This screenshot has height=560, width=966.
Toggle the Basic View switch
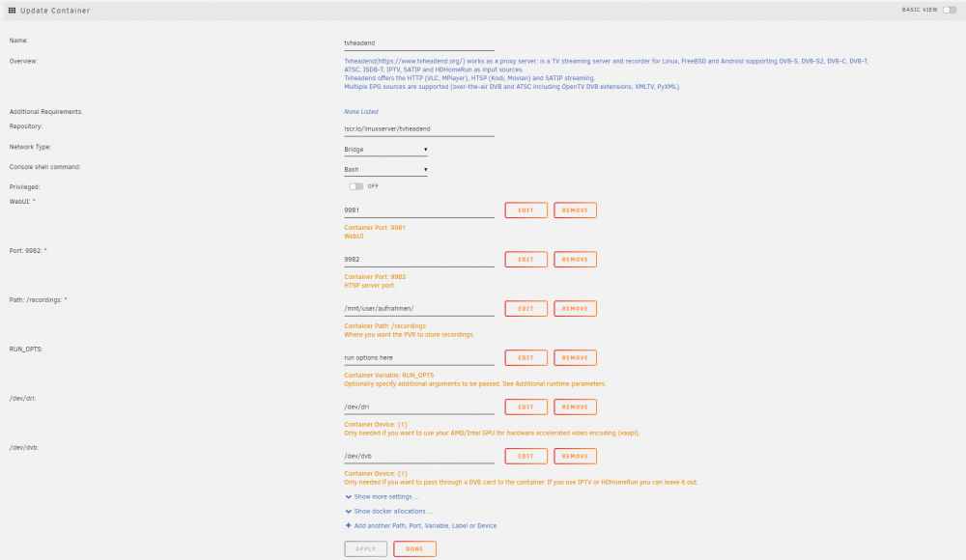click(x=950, y=10)
